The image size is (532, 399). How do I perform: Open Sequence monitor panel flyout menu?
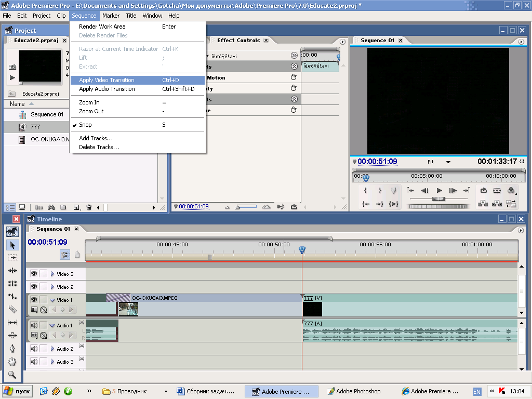[521, 42]
